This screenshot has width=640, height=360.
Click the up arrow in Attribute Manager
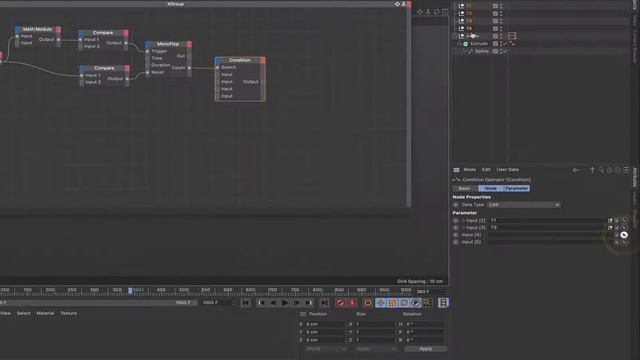tap(592, 170)
